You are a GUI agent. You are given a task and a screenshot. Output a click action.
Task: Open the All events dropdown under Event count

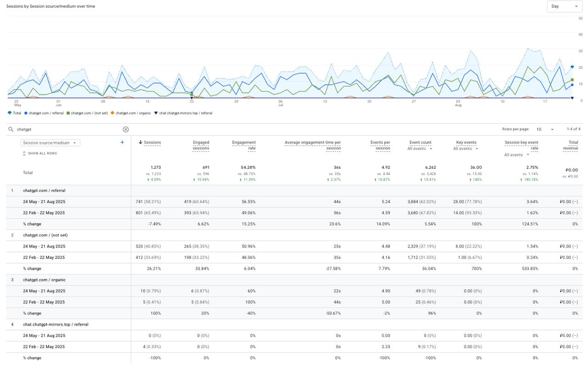[x=420, y=149]
